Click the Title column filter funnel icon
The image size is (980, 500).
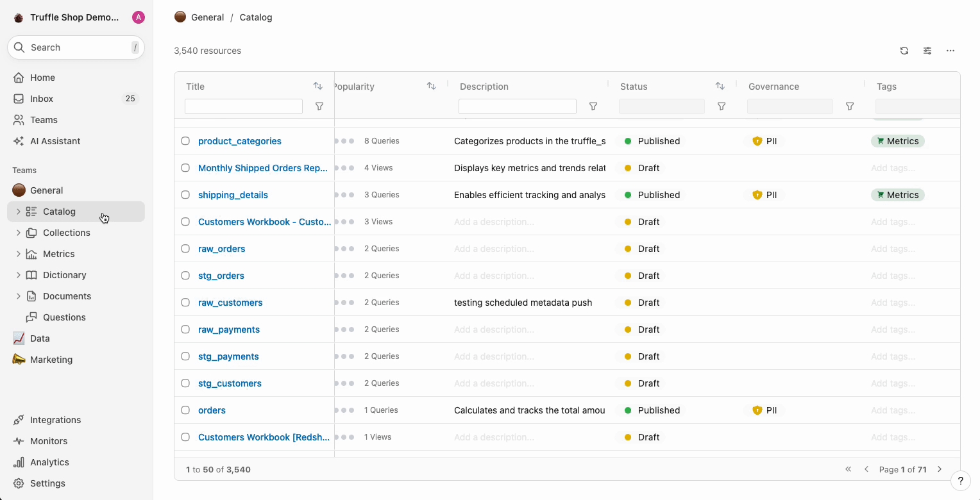319,106
